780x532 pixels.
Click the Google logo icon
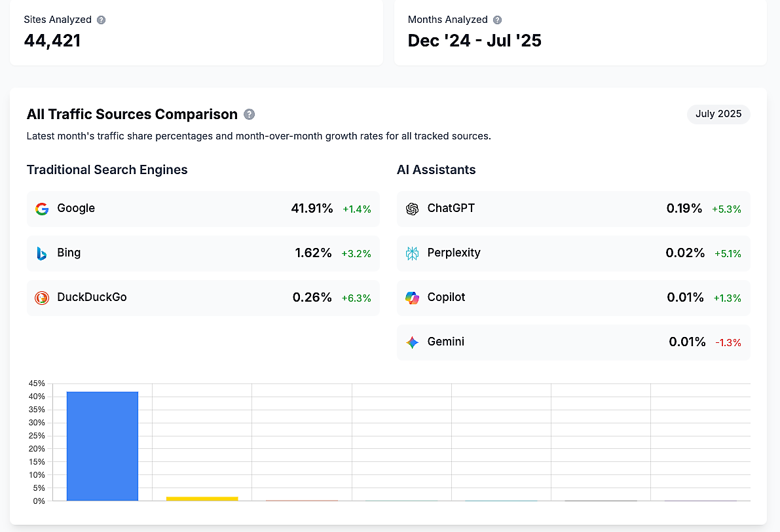(42, 209)
